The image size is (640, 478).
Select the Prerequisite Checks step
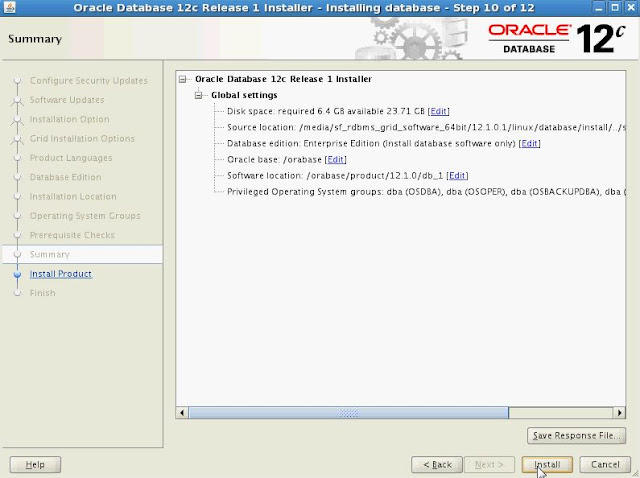click(72, 235)
